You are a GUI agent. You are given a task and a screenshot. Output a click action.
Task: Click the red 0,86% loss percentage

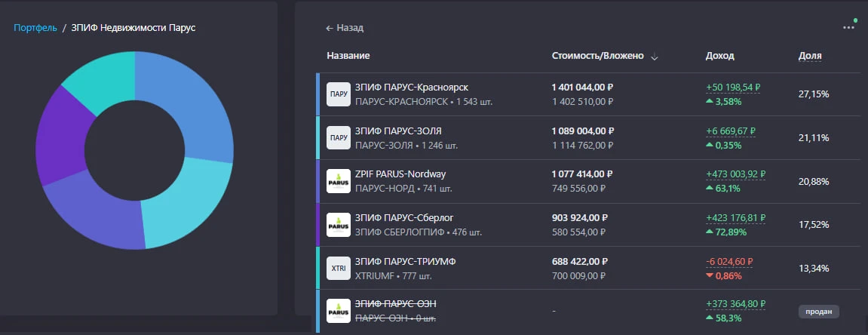click(x=728, y=275)
